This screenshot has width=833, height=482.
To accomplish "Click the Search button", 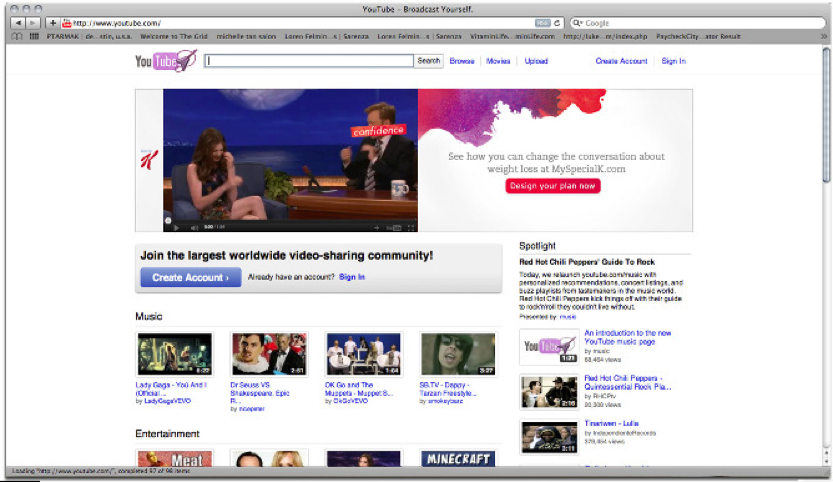I will (428, 61).
